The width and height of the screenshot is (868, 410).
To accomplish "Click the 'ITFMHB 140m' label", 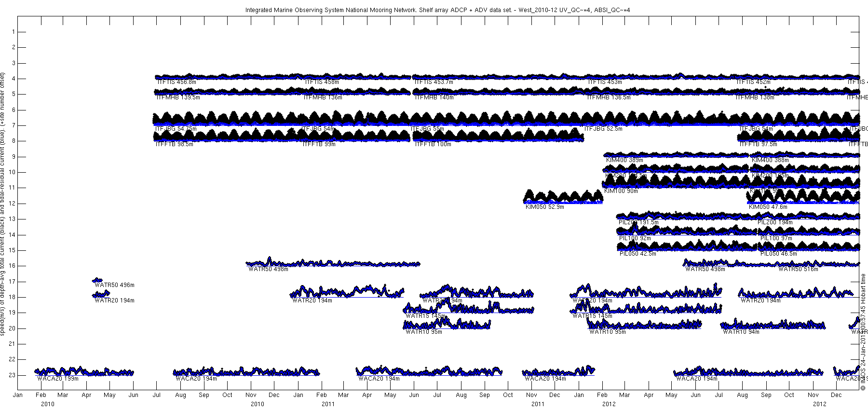I will click(434, 97).
